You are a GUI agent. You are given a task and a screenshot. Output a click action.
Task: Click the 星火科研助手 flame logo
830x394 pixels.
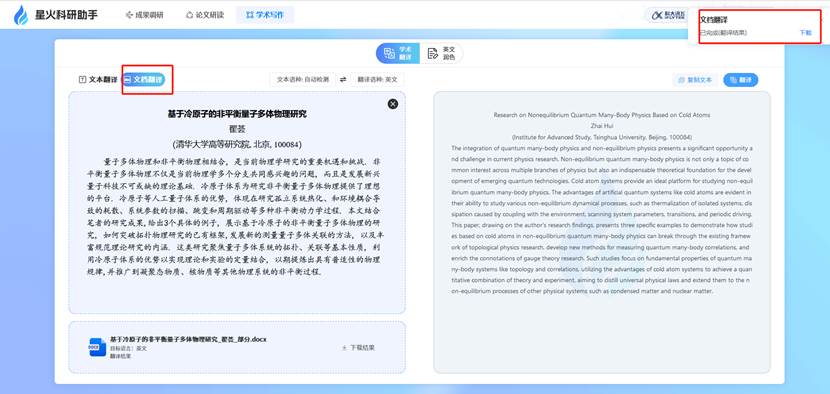coord(21,15)
